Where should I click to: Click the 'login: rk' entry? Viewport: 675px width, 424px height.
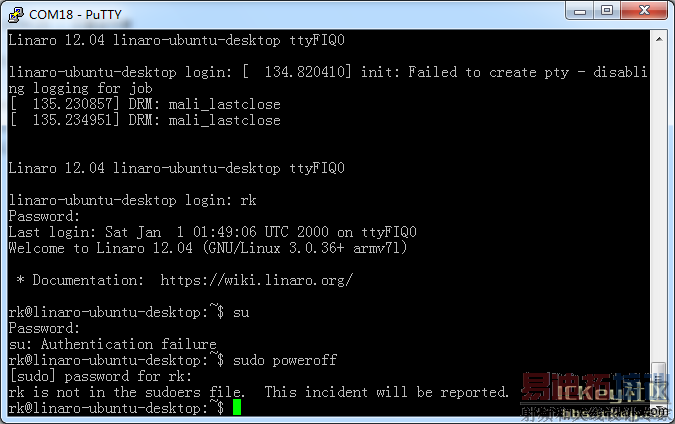pos(220,200)
